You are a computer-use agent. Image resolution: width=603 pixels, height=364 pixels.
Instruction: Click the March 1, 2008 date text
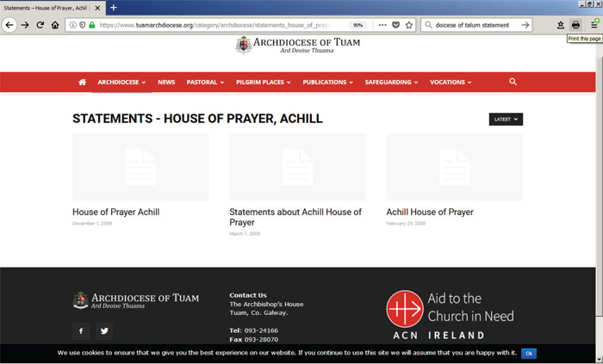point(245,234)
